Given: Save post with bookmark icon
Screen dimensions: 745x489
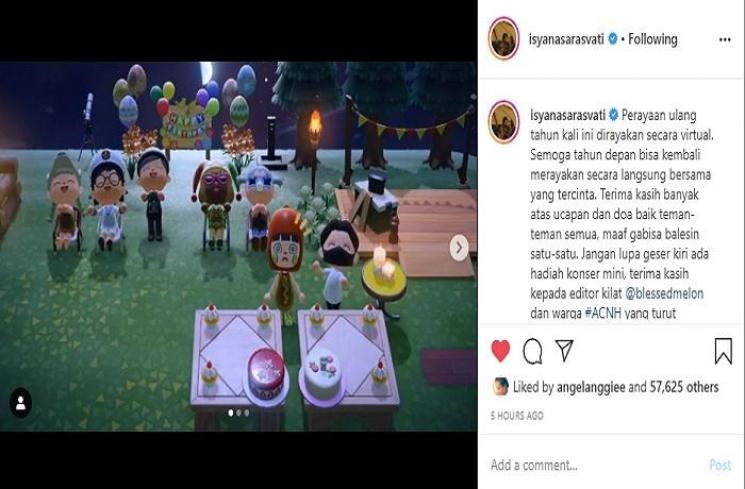Looking at the screenshot, I should [723, 351].
